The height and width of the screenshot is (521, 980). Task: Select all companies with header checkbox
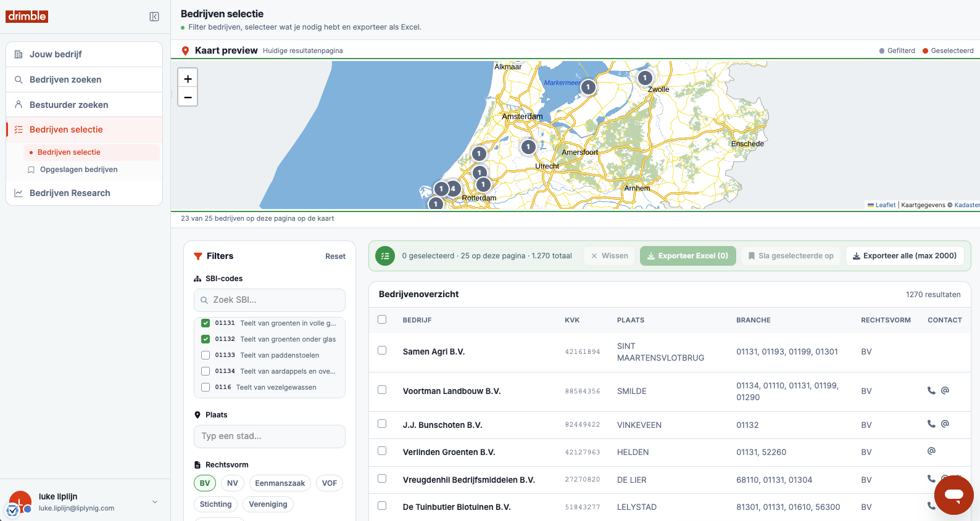[382, 319]
